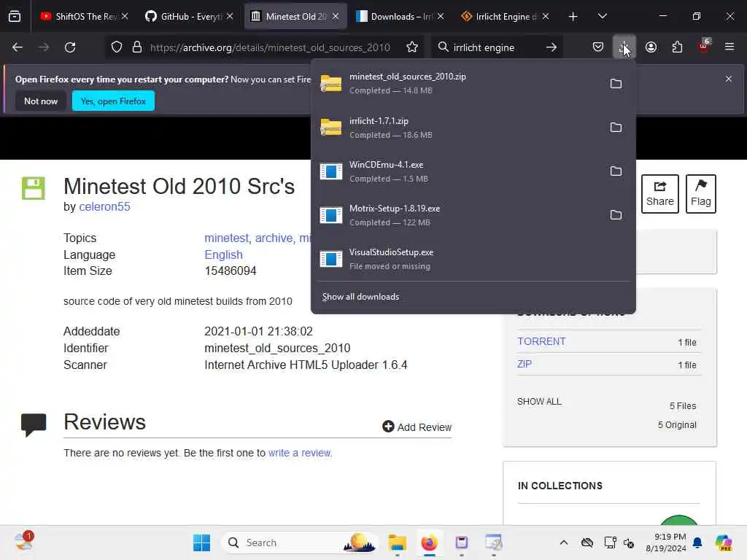
Task: Toggle the Downloads toolbar panel button
Action: 624,47
